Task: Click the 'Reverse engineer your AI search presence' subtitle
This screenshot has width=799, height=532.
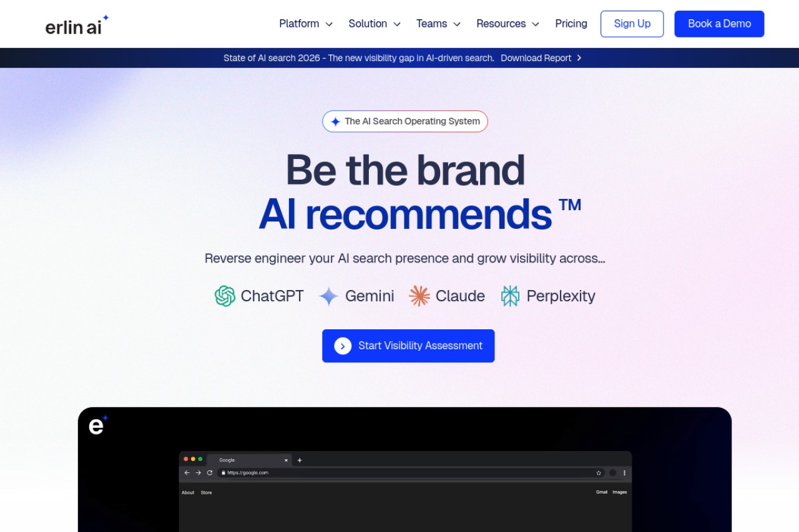Action: pos(405,259)
